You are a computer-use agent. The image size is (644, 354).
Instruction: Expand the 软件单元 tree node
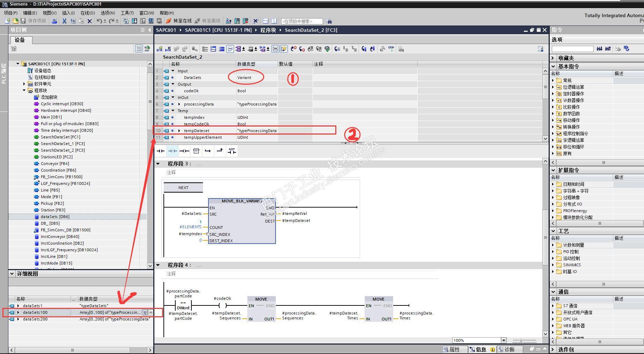24,84
